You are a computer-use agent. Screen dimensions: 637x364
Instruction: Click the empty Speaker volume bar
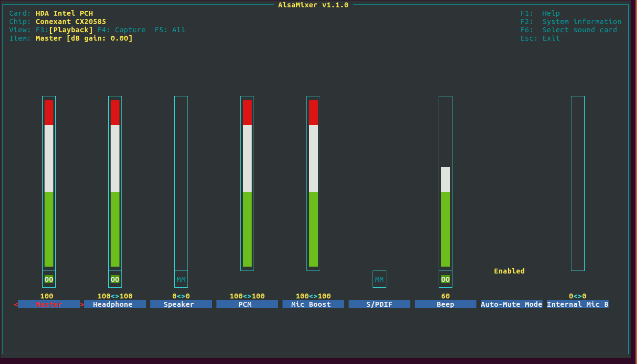[181, 183]
